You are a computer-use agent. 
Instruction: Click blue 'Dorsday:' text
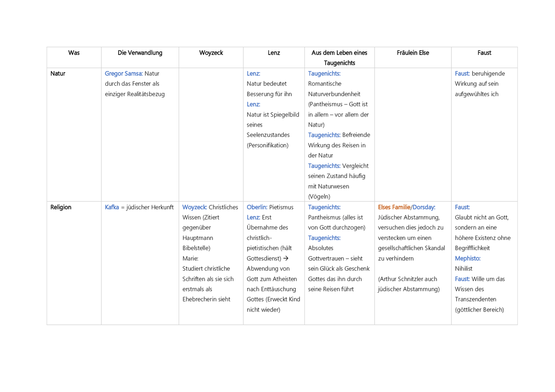pos(424,207)
